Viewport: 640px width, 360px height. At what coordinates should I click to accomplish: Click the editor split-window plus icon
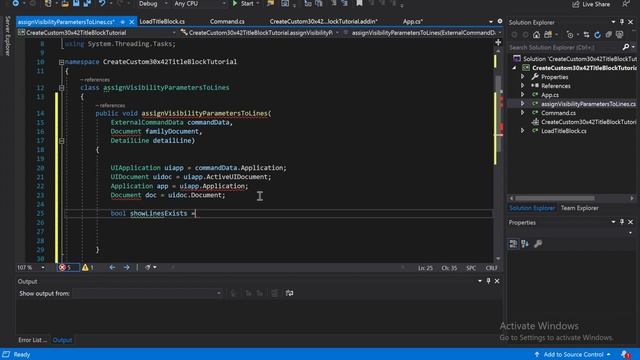[x=498, y=42]
